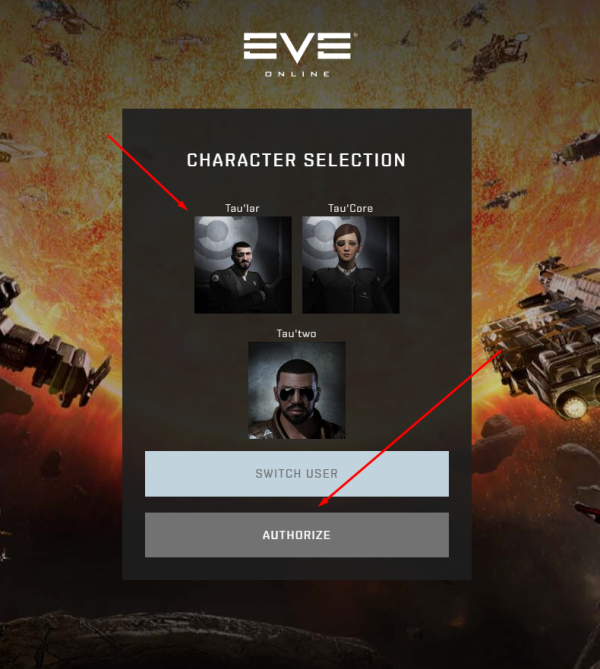The image size is (600, 669).
Task: Click the CHARACTER SELECTION heading
Action: click(296, 160)
